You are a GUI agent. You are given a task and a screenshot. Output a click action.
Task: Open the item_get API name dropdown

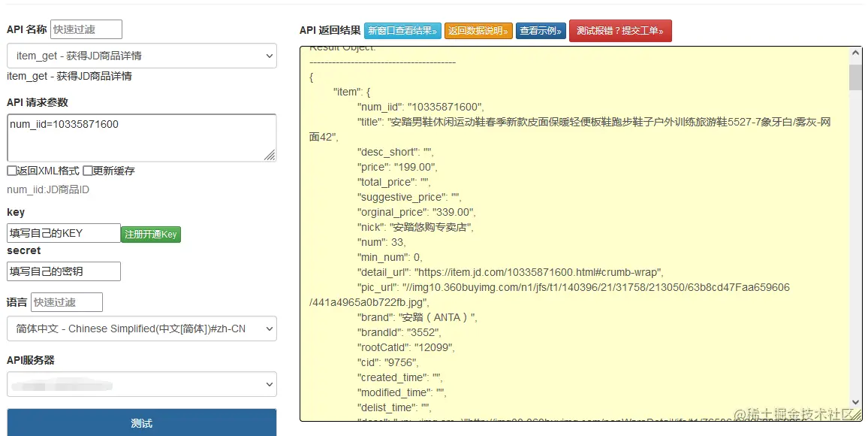coord(142,56)
